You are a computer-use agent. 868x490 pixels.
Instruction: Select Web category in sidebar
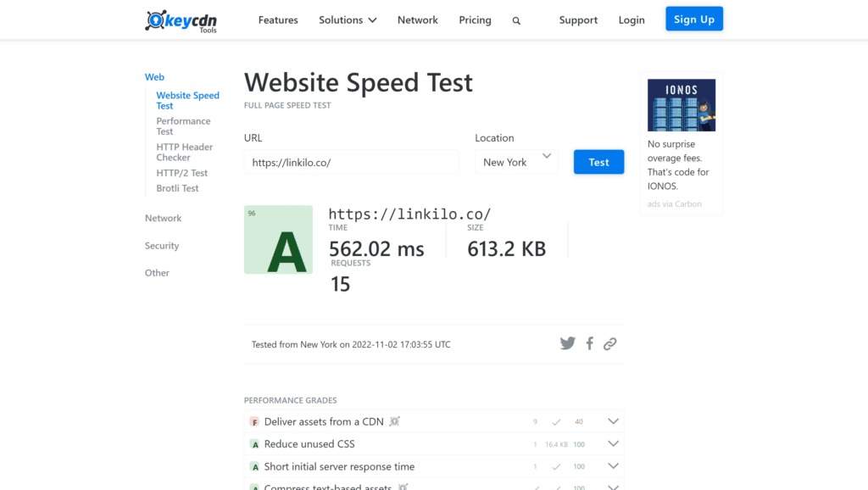[x=154, y=77]
